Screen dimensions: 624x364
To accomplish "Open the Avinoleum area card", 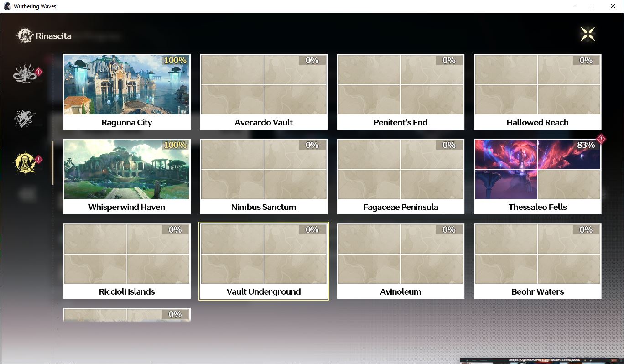I will click(x=400, y=261).
